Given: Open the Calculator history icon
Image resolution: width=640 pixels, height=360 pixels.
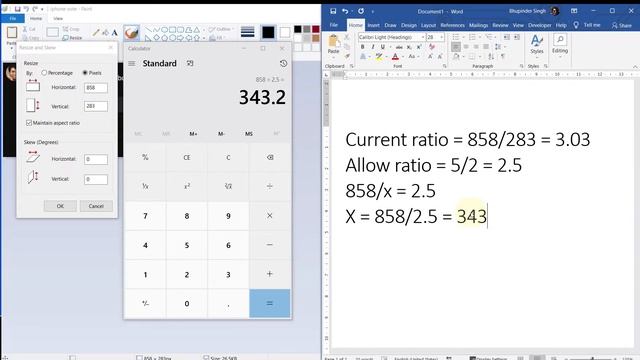Looking at the screenshot, I should tap(283, 63).
